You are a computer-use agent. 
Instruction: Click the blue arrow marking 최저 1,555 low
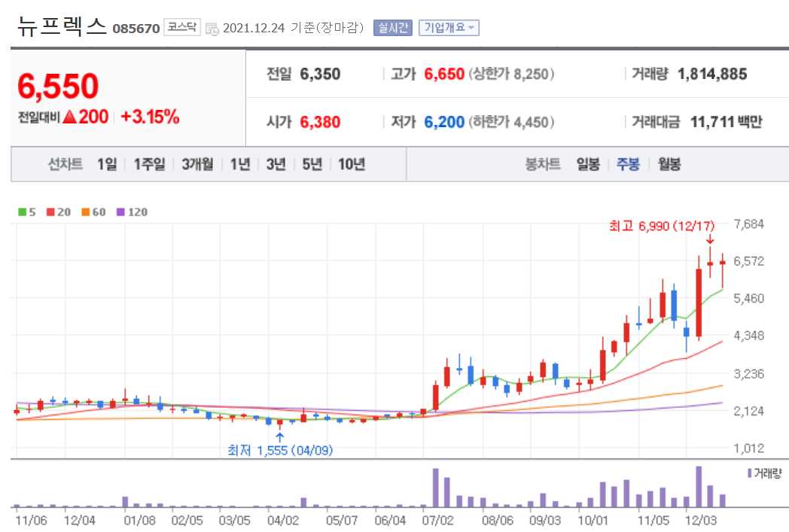coord(279,435)
